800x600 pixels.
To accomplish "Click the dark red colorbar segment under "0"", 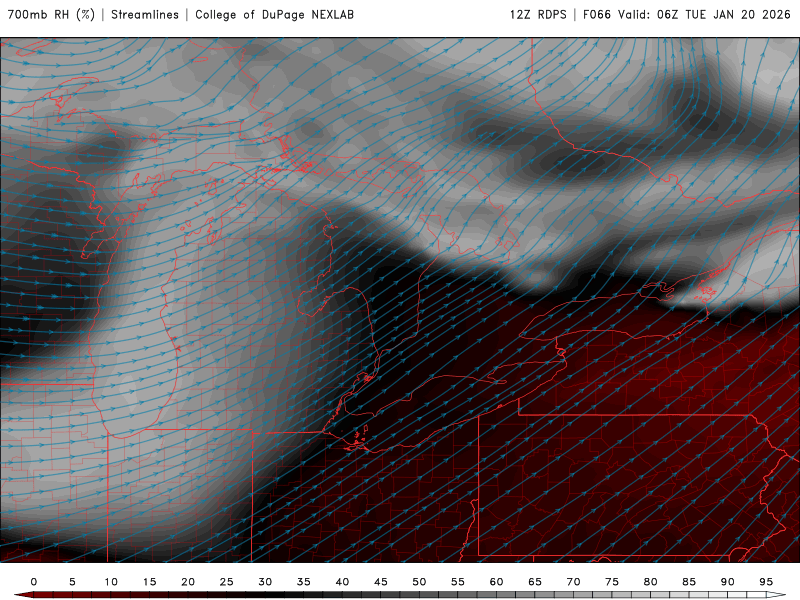I will [x=43, y=595].
